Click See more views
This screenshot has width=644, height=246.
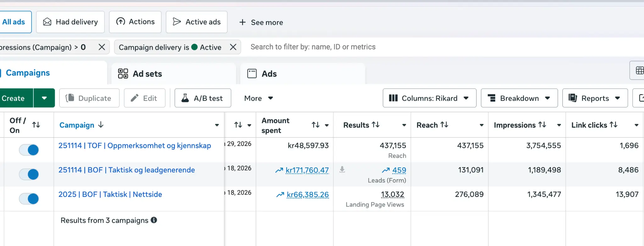261,22
